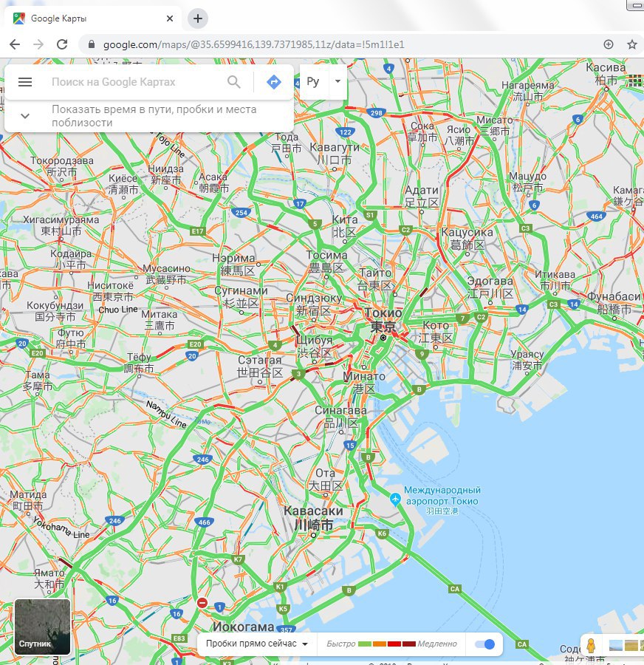Click the green fast traffic legend swatch
This screenshot has width=644, height=665.
(x=365, y=644)
